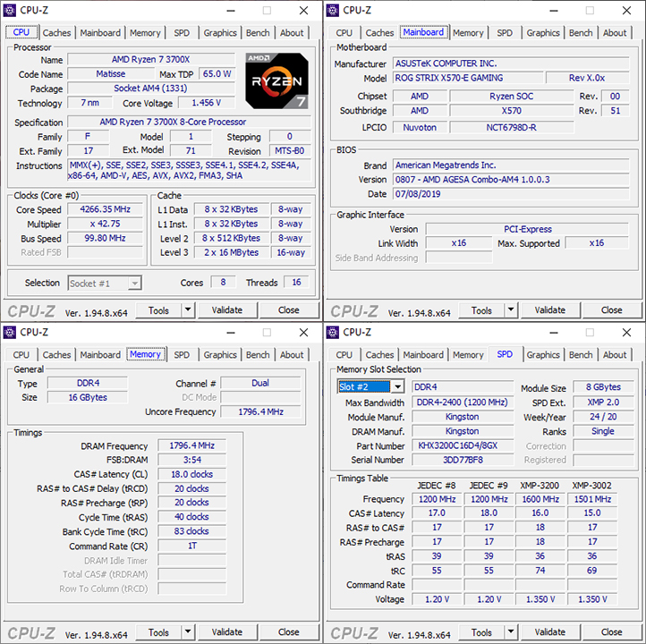This screenshot has width=646, height=644.
Task: Click the Core Speed value 4266.35 MHz
Action: click(x=105, y=209)
